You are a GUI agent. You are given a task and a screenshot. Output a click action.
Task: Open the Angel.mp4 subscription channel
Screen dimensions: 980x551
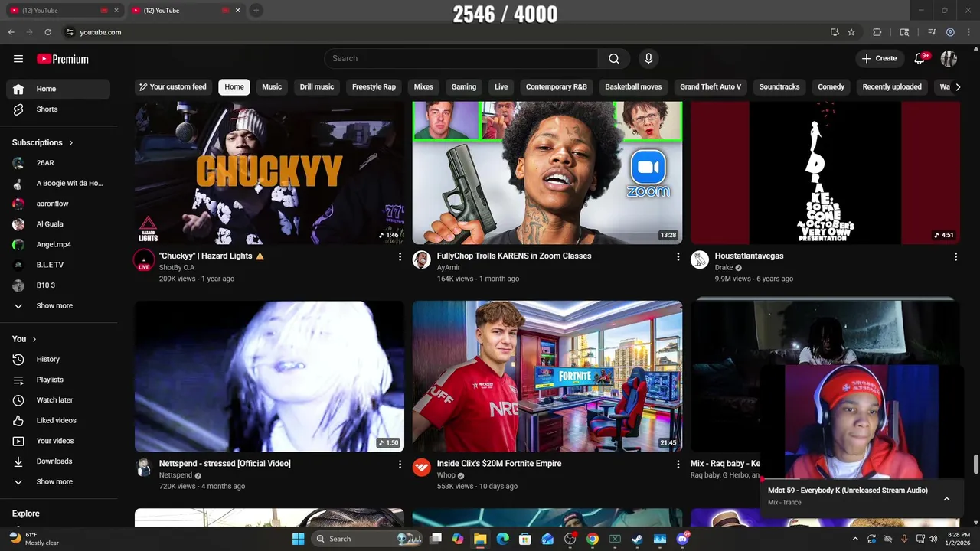pyautogui.click(x=58, y=245)
